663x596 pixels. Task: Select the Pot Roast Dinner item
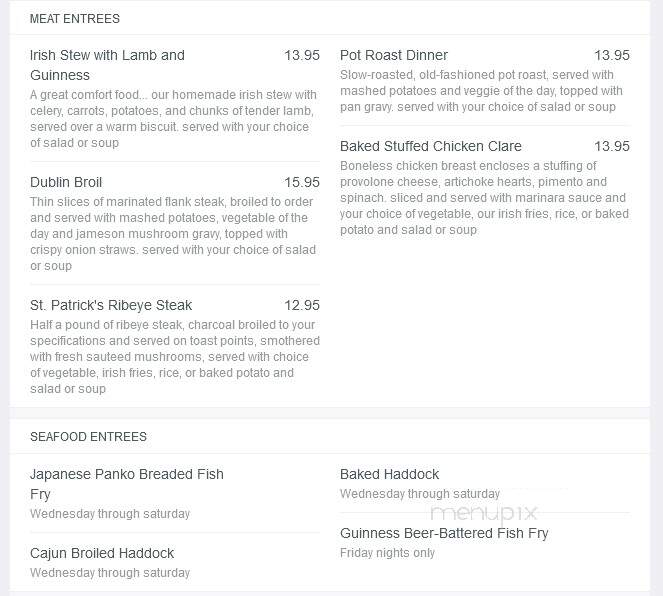click(394, 55)
